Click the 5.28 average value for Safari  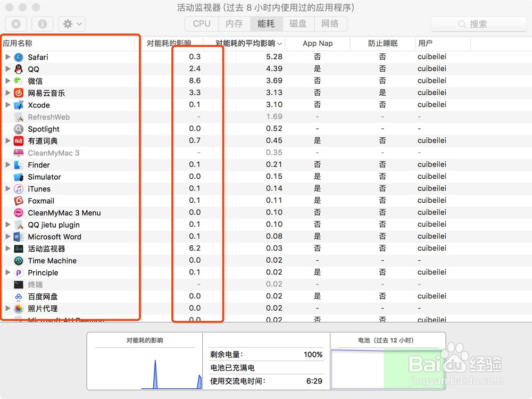pos(274,57)
